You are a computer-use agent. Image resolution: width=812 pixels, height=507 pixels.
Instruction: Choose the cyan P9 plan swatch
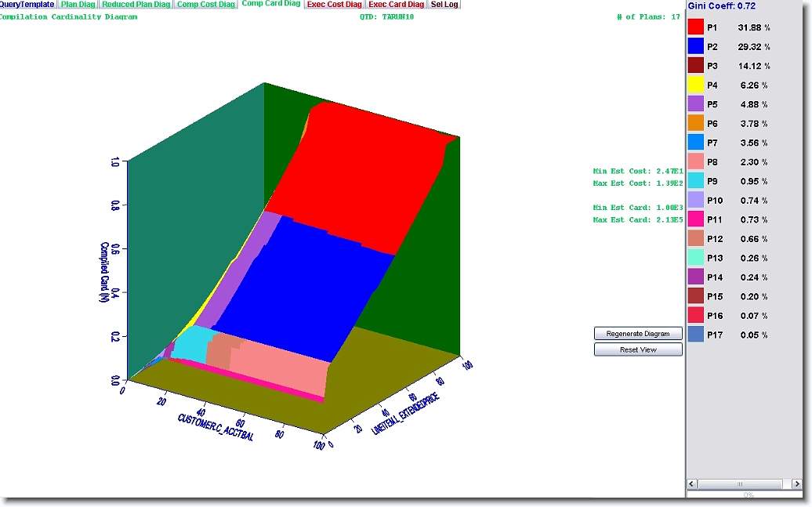click(x=695, y=181)
